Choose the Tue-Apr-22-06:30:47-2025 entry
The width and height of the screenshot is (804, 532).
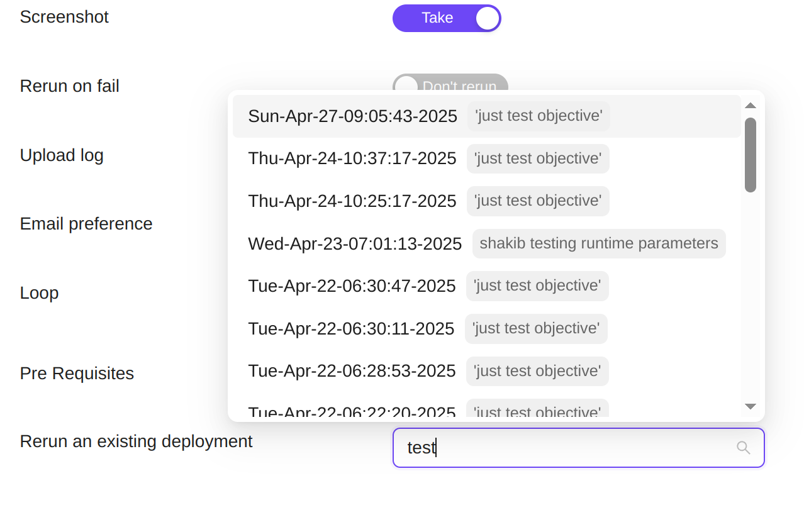pyautogui.click(x=487, y=286)
